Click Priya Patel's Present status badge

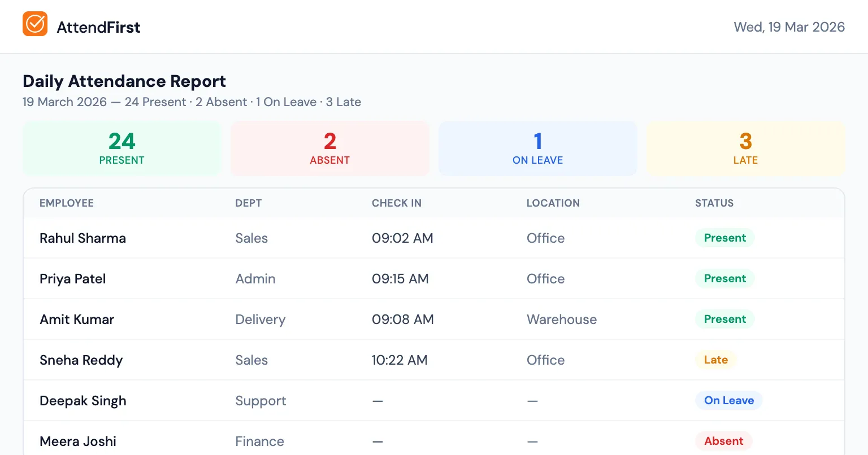click(x=725, y=278)
